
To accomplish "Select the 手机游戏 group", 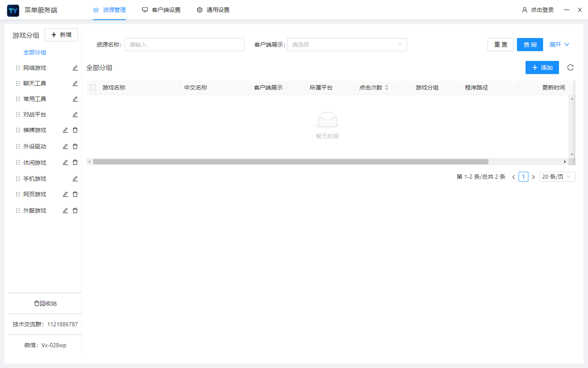I will tap(35, 179).
